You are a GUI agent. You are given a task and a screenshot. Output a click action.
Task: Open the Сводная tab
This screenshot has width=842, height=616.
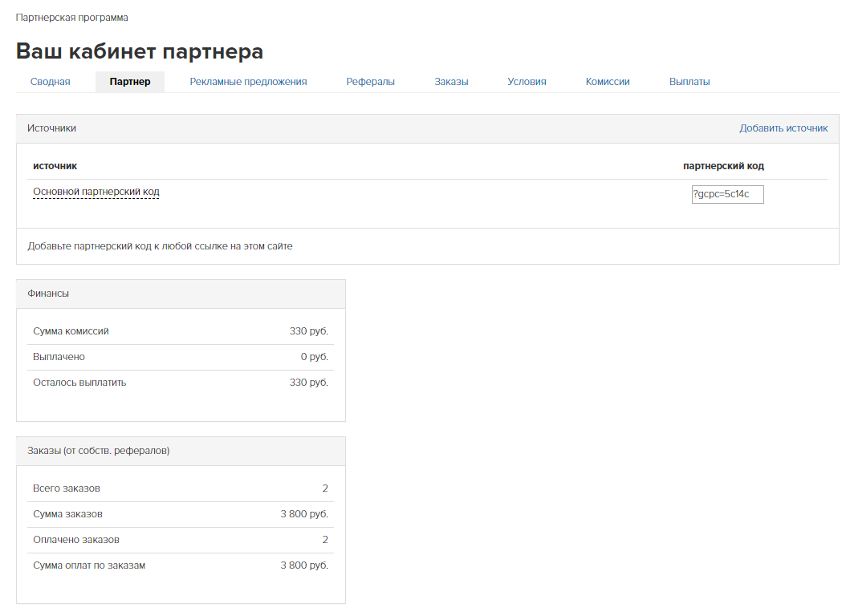[x=50, y=82]
